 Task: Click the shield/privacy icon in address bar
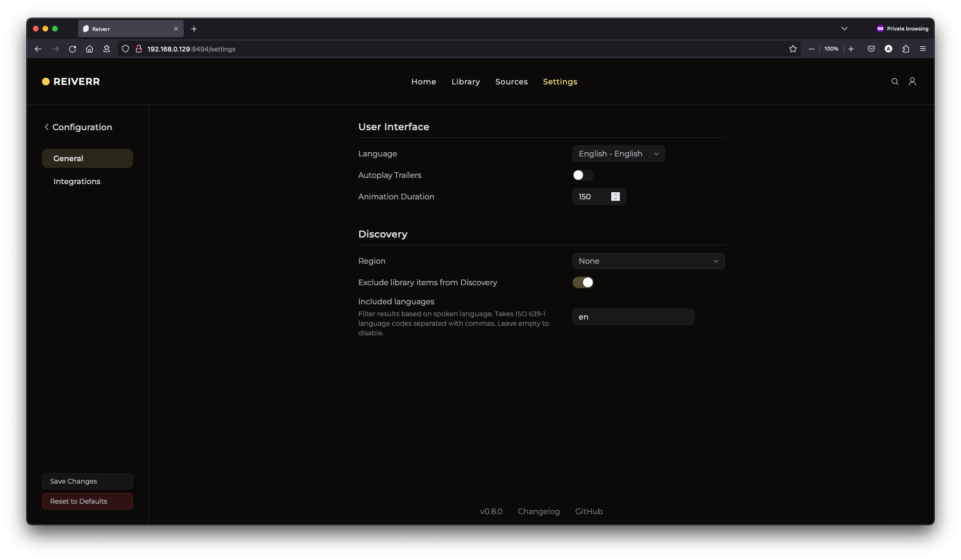click(x=125, y=49)
